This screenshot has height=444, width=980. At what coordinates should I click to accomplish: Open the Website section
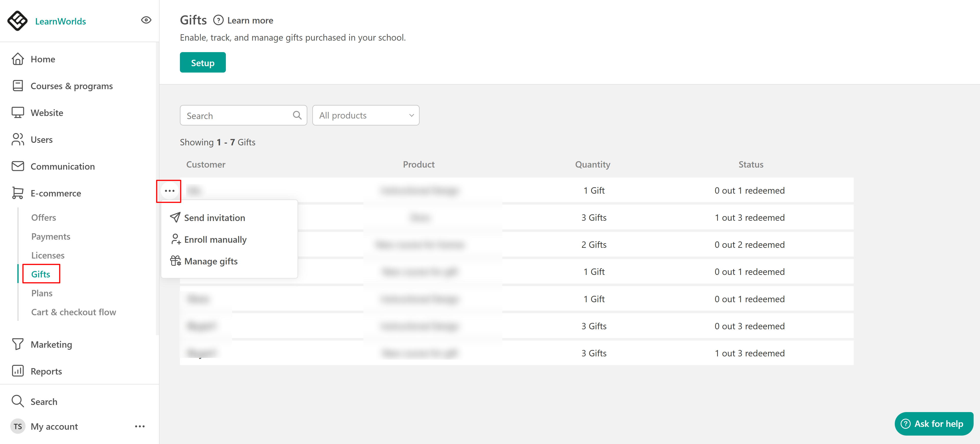tap(47, 113)
